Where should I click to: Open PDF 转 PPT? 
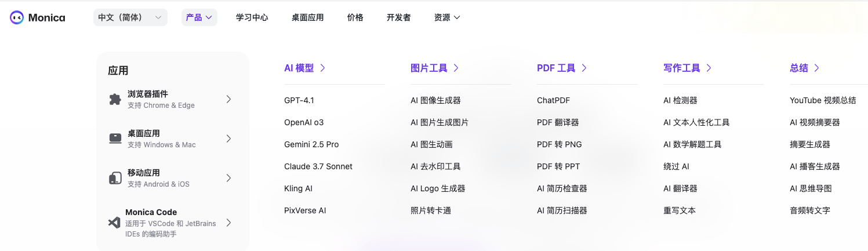[x=558, y=166]
